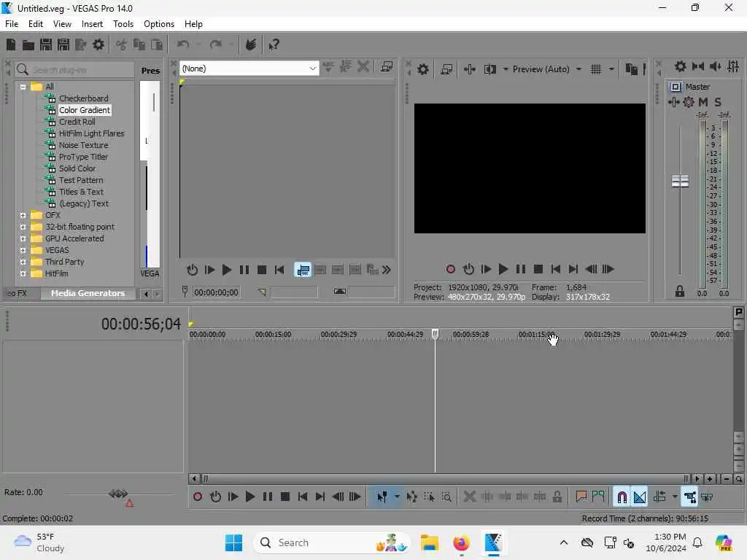
Task: Collapse the All folder in plug-in tree
Action: (23, 87)
